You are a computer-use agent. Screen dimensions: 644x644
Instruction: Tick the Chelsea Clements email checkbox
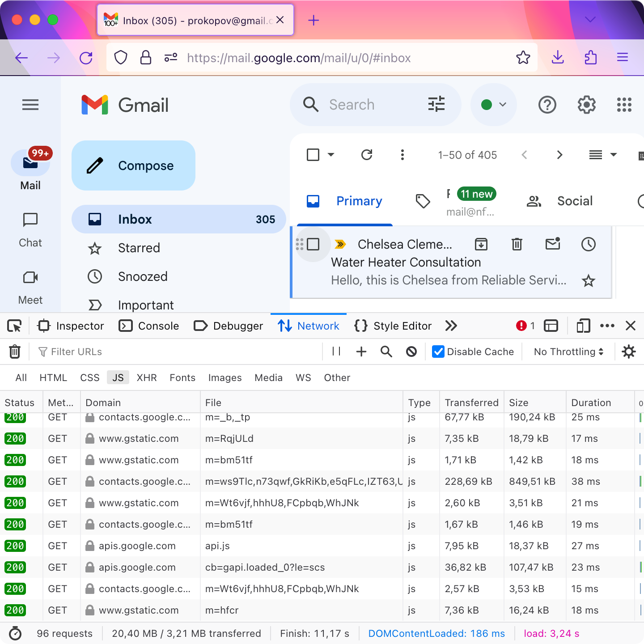pyautogui.click(x=313, y=244)
